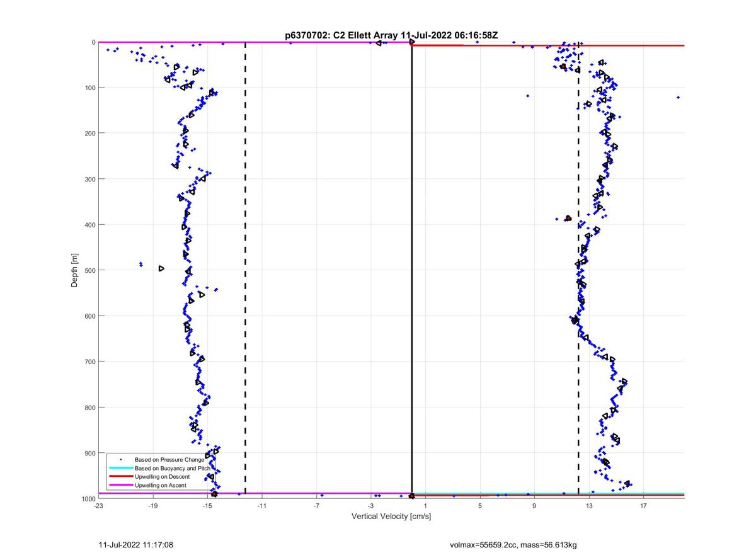756x560 pixels.
Task: Click y-axis tick label '600'
Action: (x=89, y=316)
